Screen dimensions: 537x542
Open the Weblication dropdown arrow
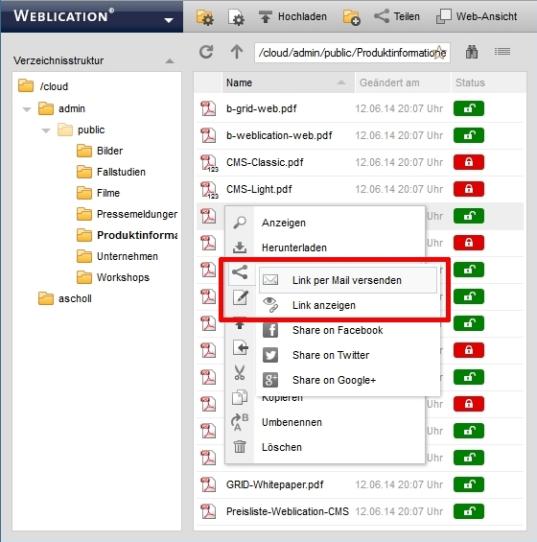(169, 20)
